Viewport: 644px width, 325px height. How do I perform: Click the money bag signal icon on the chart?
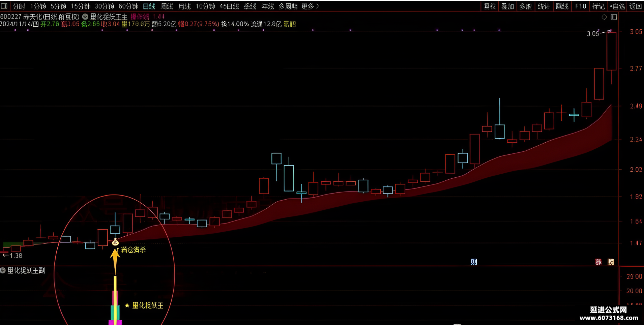(115, 242)
